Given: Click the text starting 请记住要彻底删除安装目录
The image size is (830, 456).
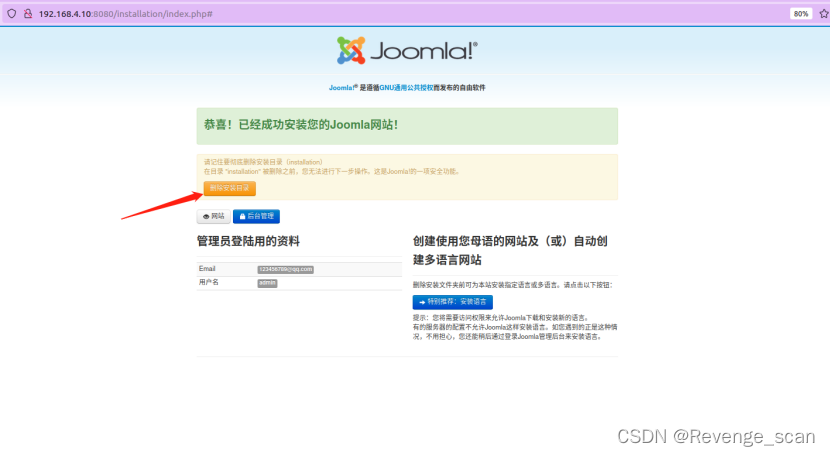Looking at the screenshot, I should (x=263, y=162).
